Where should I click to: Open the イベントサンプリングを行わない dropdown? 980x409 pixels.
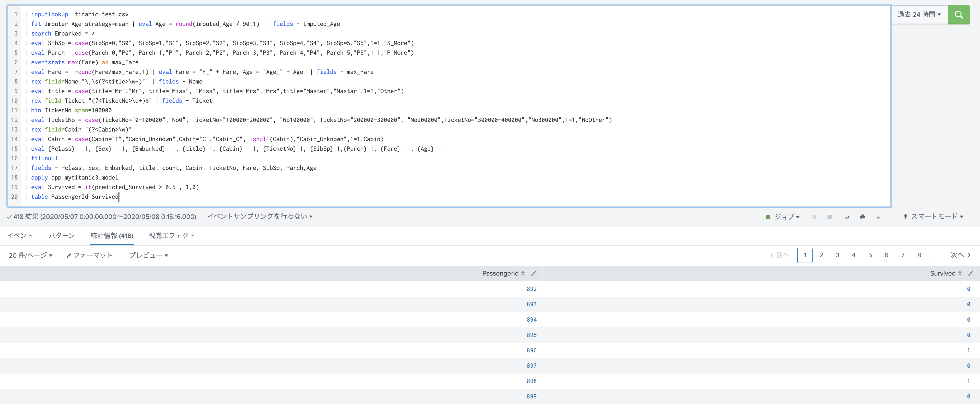(260, 216)
